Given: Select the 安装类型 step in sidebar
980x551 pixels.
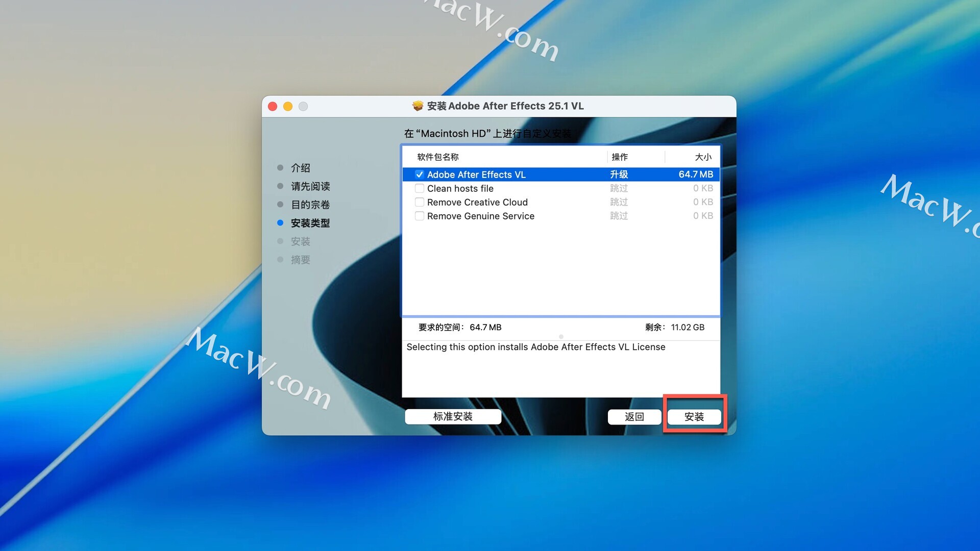Looking at the screenshot, I should 310,223.
